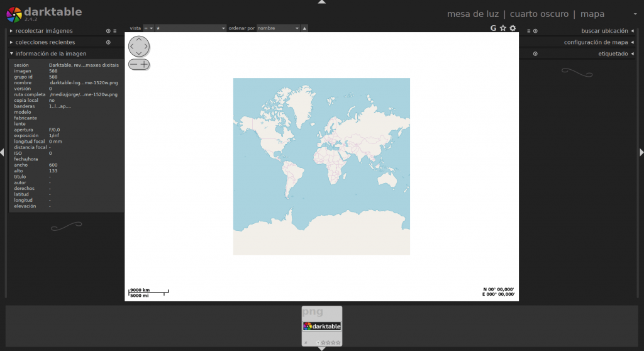
Task: Pan the map up with the navigation arrow
Action: point(139,39)
